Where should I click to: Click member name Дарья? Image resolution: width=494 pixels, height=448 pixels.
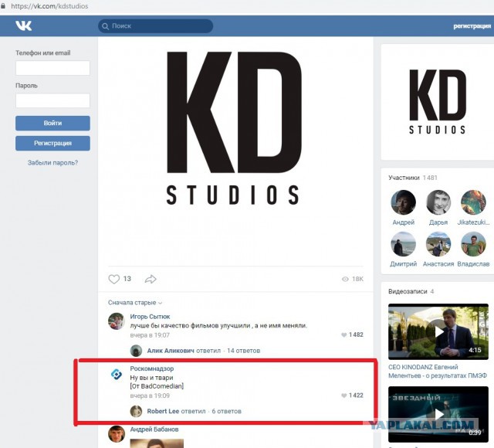pyautogui.click(x=438, y=222)
